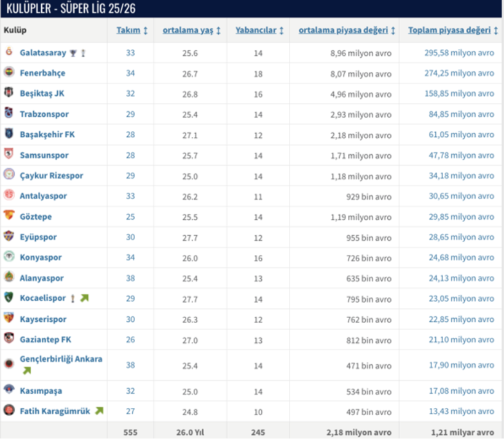Click the Gaziantep FK club crest

click(9, 338)
